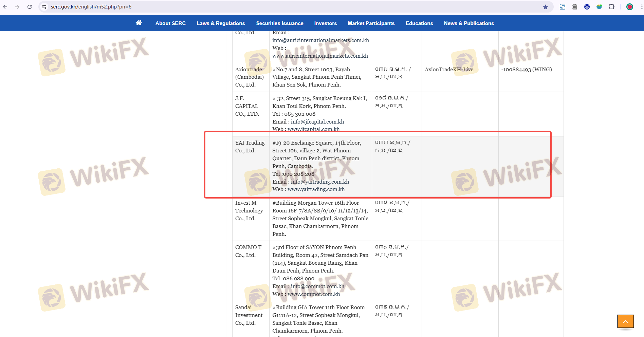Click the bookmark star icon
Screen dimensions: 644x337
545,7
